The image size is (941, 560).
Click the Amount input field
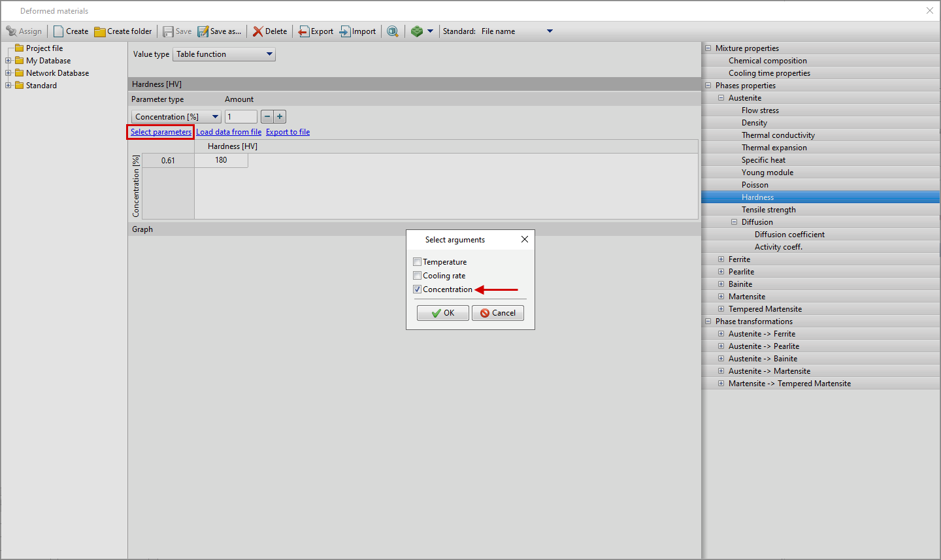pyautogui.click(x=241, y=117)
